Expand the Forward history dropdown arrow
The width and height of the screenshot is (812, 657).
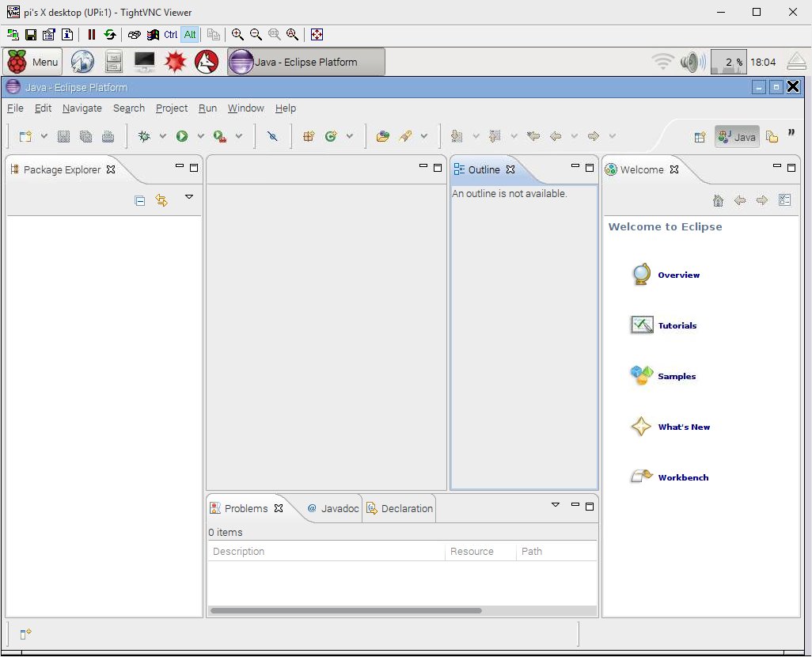pos(612,136)
